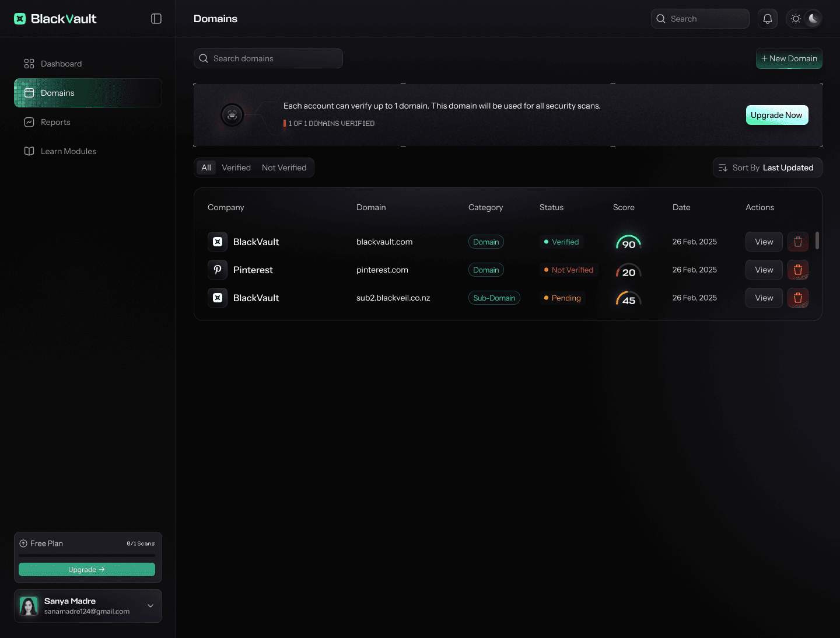Click the Verified status badge
This screenshot has width=840, height=638.
(x=562, y=242)
